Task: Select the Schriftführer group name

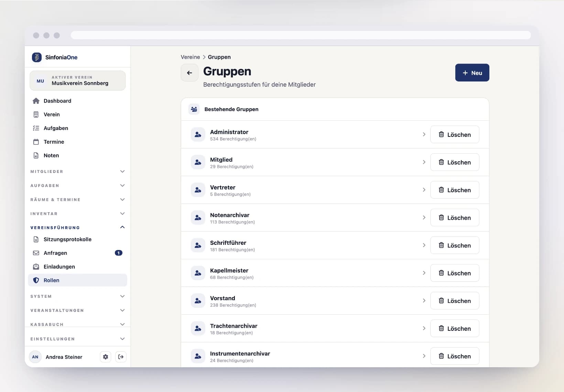Action: pos(228,243)
